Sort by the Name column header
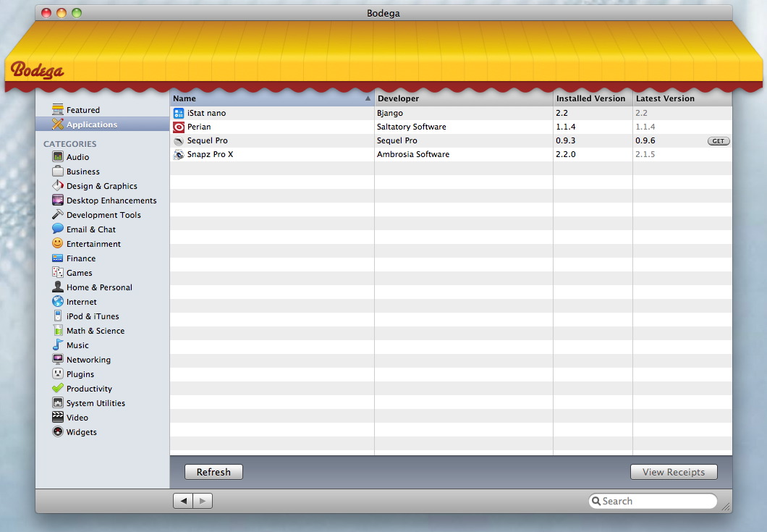 tap(272, 98)
